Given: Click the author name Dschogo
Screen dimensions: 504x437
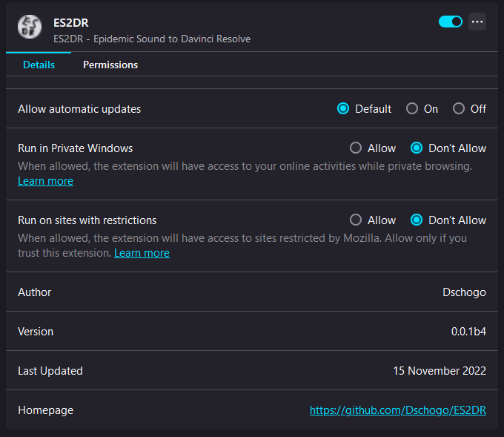Looking at the screenshot, I should [x=464, y=292].
